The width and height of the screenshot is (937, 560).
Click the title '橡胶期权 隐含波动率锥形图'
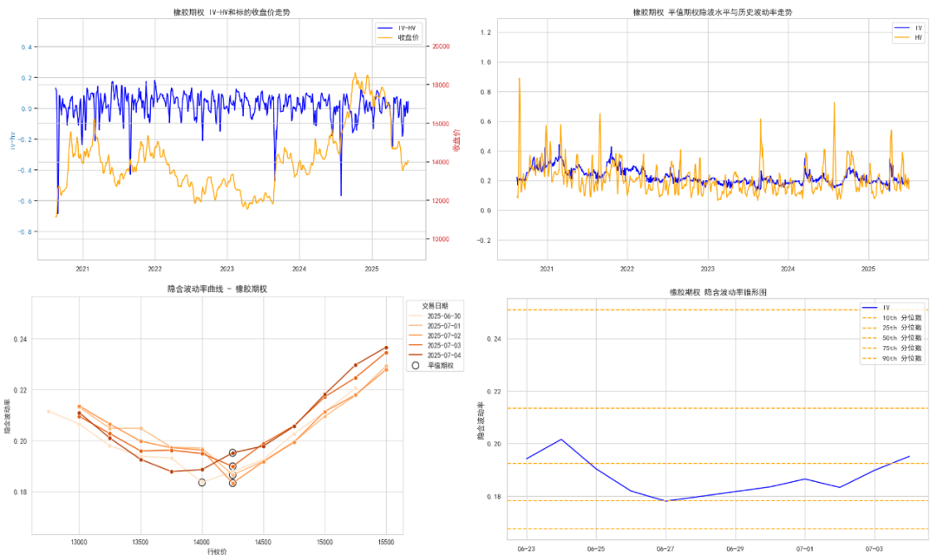coord(717,292)
